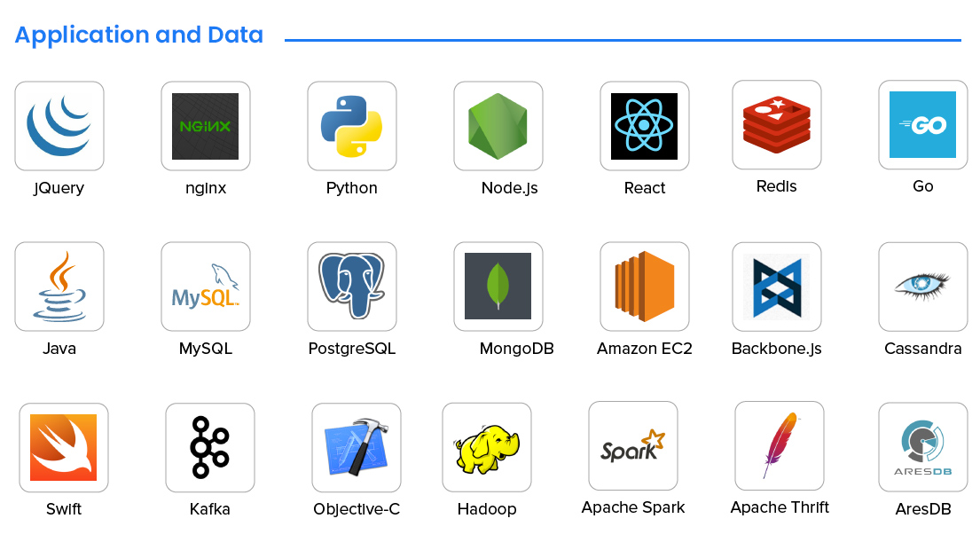Select the Python logo icon
The image size is (980, 550).
[x=351, y=125]
